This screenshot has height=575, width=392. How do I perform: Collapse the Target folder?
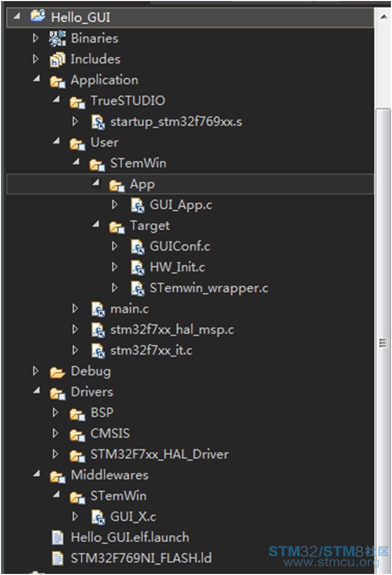[x=96, y=224]
